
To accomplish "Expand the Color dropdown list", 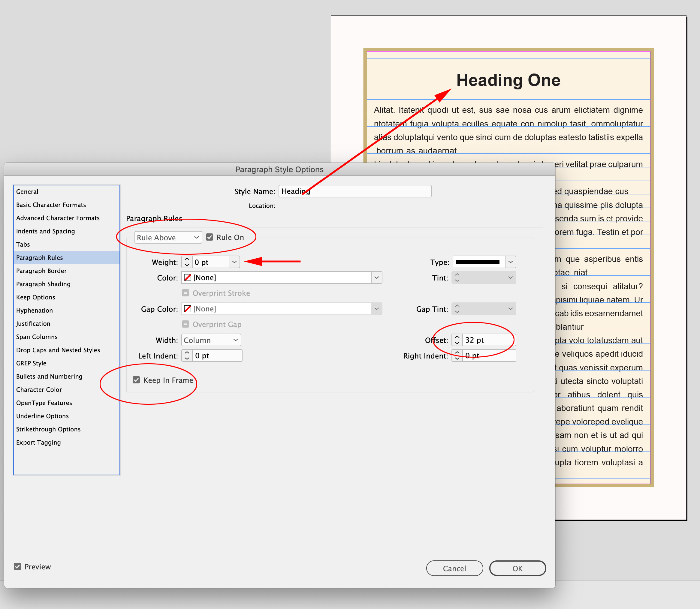I will point(376,278).
